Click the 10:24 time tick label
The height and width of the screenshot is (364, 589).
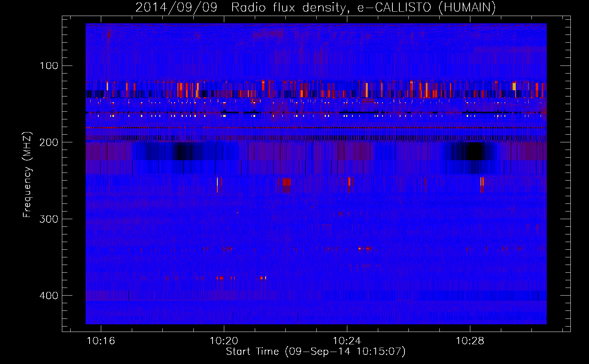(347, 341)
